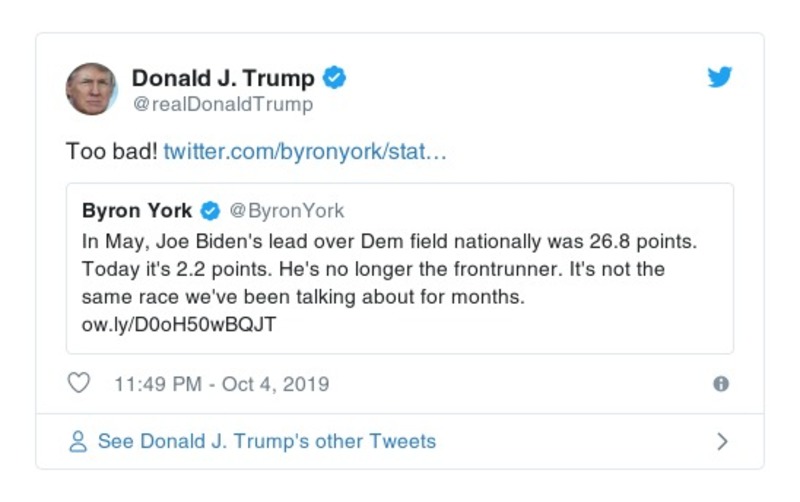
Task: Follow the twitter.com/byronyork/stat… link
Action: click(x=304, y=153)
